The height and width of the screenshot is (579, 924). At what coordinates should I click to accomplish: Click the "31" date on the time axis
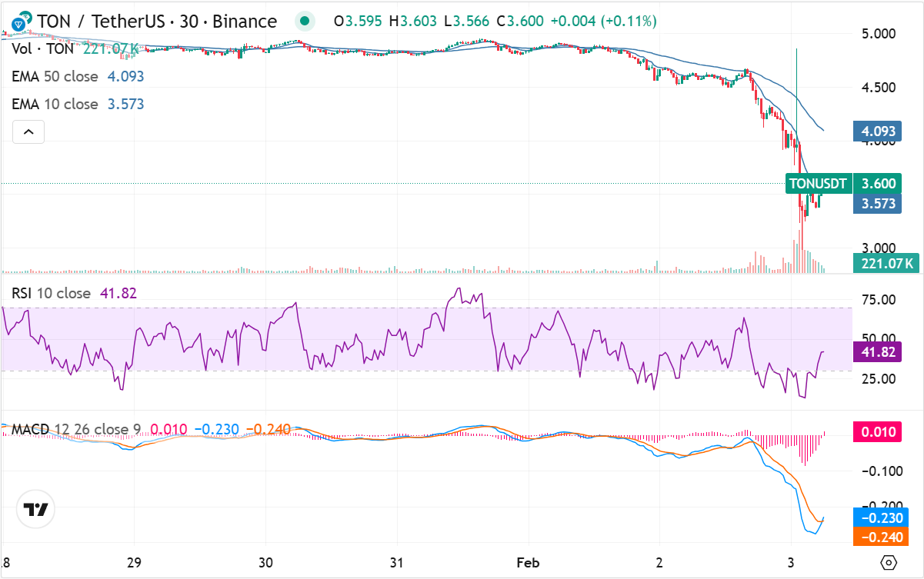[x=397, y=562]
